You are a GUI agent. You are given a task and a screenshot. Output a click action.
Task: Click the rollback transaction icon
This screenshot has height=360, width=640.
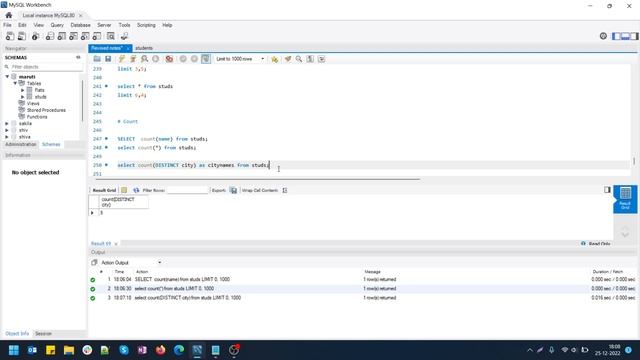pyautogui.click(x=194, y=59)
